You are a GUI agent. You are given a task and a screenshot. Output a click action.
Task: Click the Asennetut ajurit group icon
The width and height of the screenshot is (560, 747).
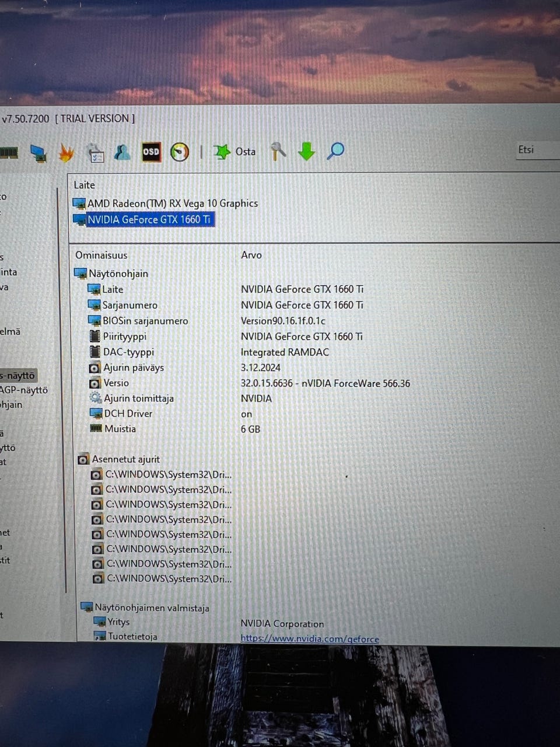[x=83, y=459]
